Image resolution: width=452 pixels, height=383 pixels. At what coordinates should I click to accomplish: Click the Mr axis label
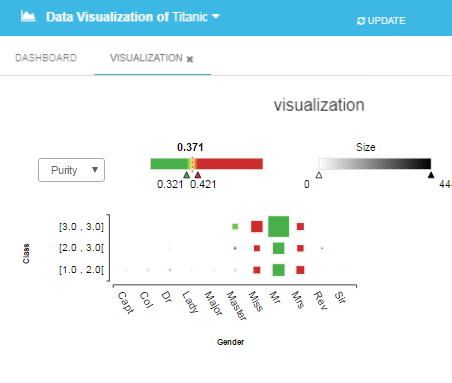(275, 297)
